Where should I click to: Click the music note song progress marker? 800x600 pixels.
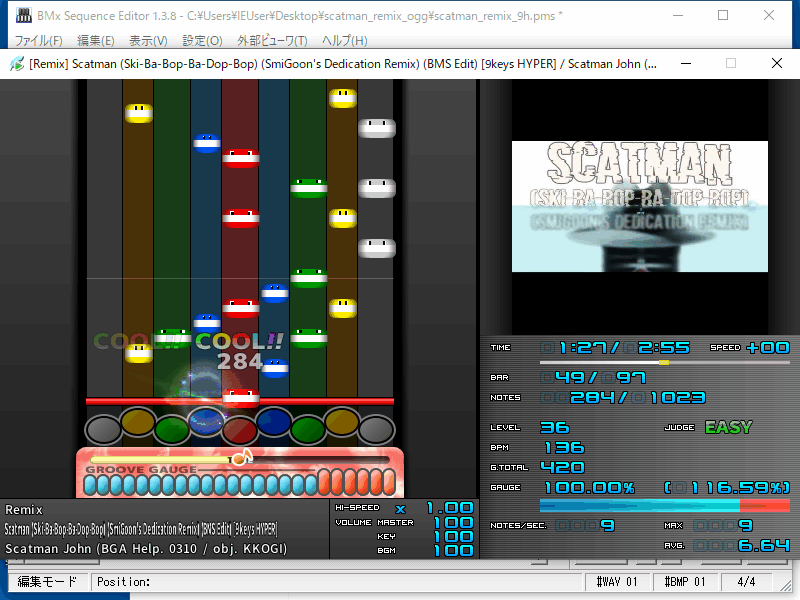coord(240,458)
